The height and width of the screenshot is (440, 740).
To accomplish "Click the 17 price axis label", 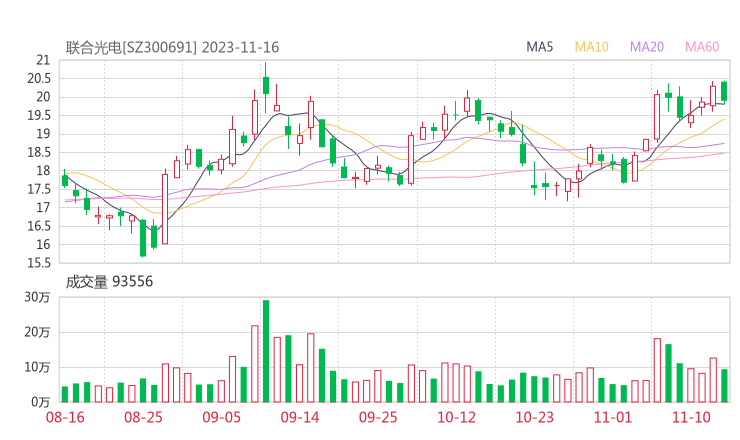I will click(43, 207).
